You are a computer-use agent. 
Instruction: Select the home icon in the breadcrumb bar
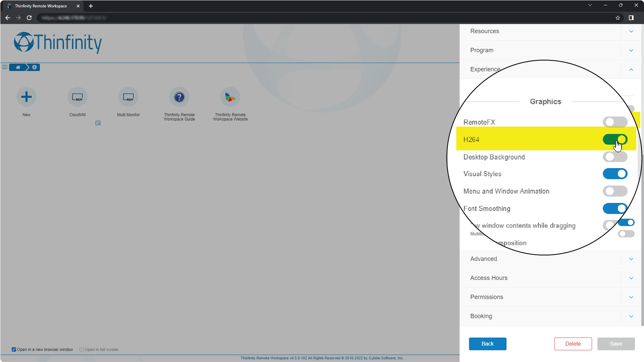point(18,67)
